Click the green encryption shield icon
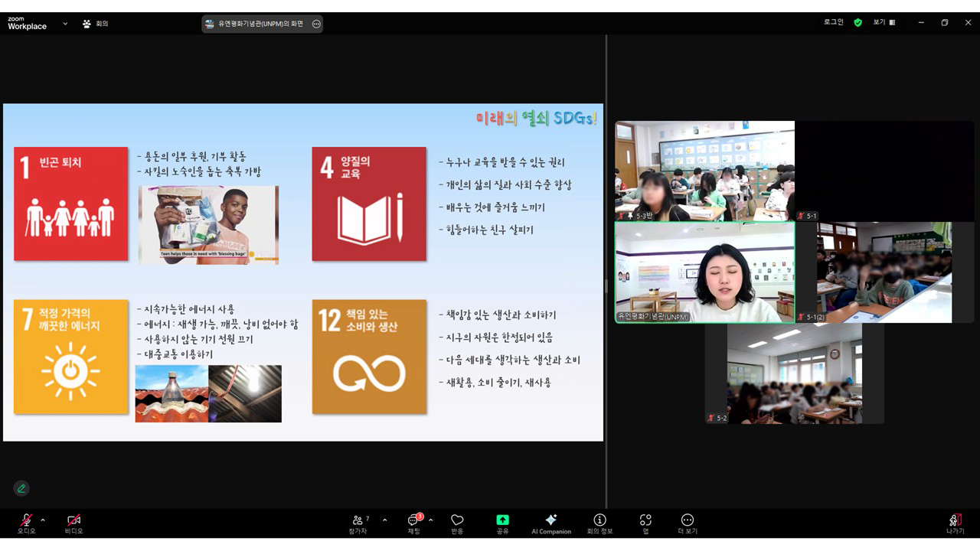This screenshot has width=980, height=551. (857, 23)
